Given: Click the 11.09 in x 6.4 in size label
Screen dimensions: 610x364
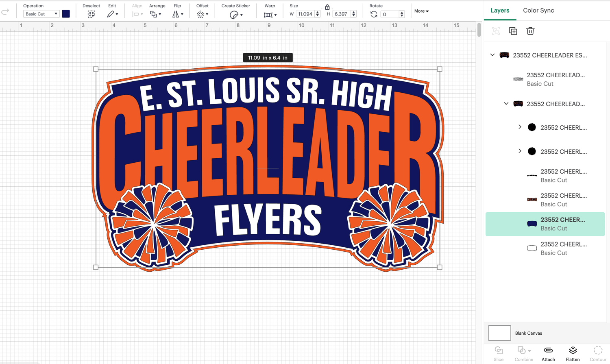Looking at the screenshot, I should (x=268, y=58).
